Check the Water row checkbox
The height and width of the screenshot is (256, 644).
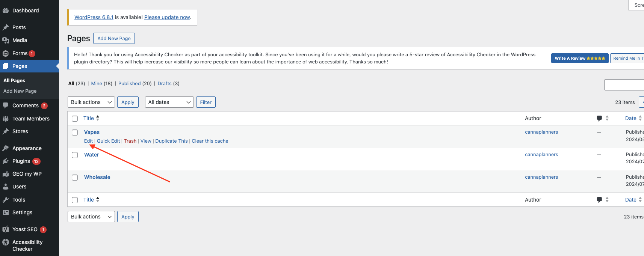tap(75, 155)
